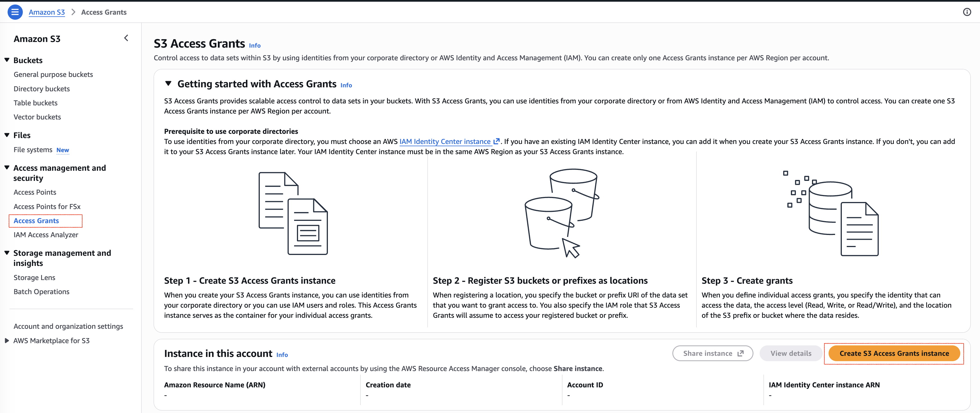The image size is (980, 413).
Task: Open Batch Operations
Action: (x=41, y=292)
